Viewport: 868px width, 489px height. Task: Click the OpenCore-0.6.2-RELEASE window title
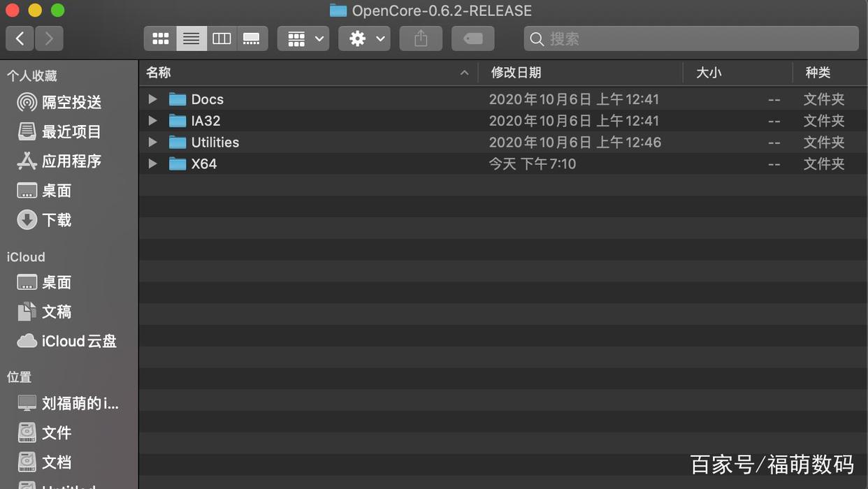click(x=442, y=10)
